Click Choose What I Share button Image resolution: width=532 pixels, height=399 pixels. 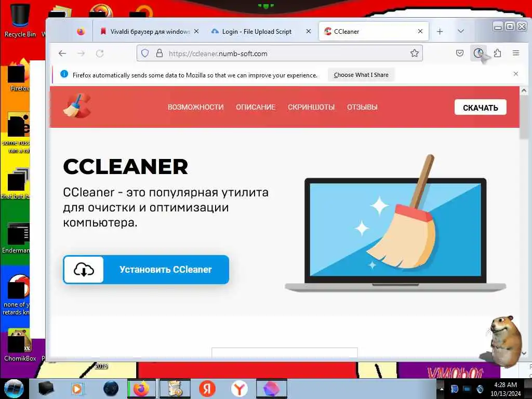coord(361,75)
